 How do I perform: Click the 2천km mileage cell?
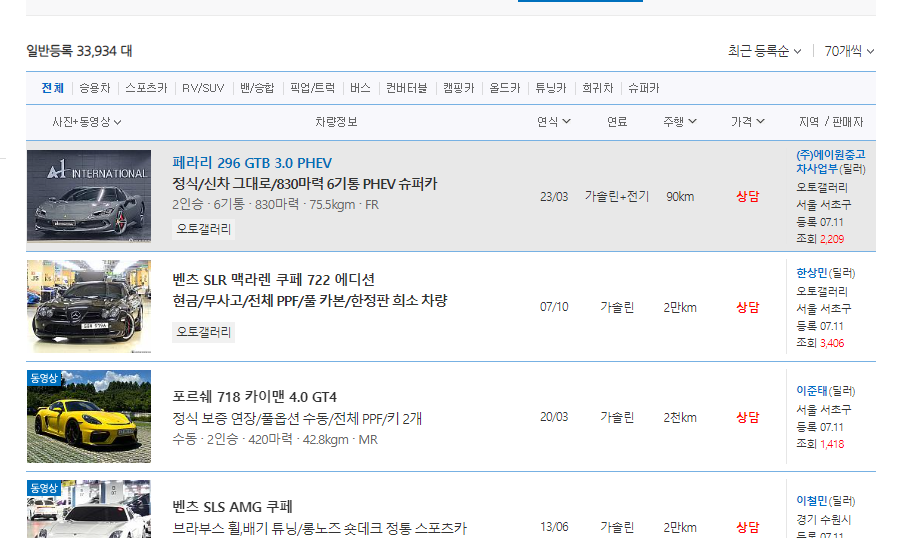(x=680, y=417)
